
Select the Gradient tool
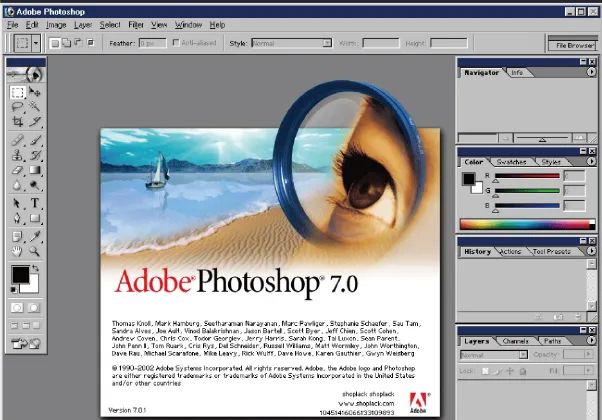(35, 170)
